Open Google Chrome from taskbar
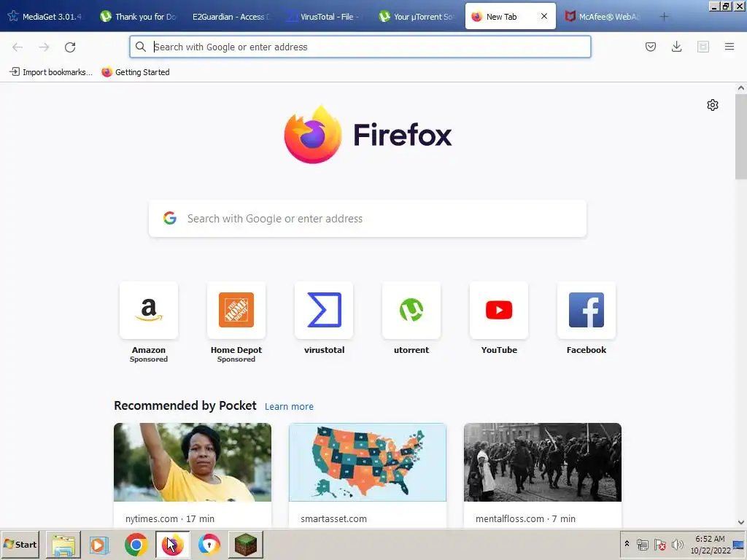Viewport: 747px width, 560px height. click(136, 545)
